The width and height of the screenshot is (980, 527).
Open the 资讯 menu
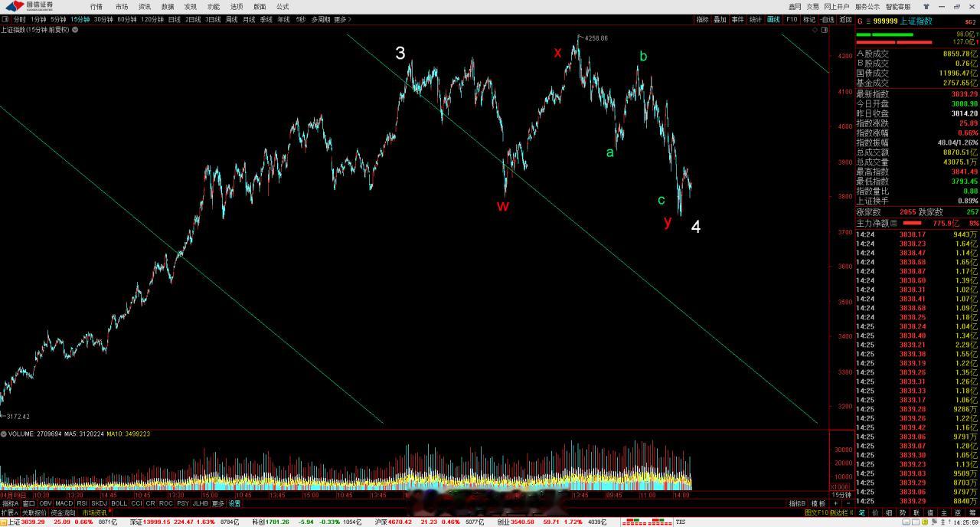click(145, 6)
